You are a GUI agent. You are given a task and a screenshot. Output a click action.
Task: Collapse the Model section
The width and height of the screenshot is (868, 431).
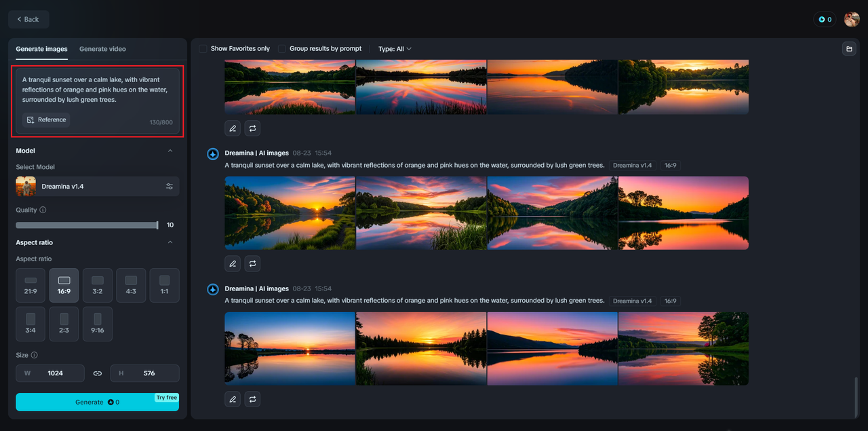(x=170, y=151)
